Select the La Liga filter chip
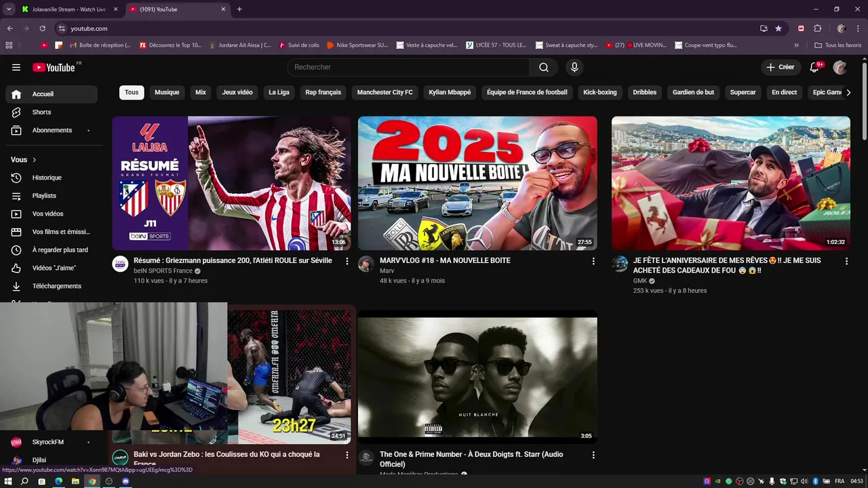Viewport: 868px width, 488px height. point(279,92)
